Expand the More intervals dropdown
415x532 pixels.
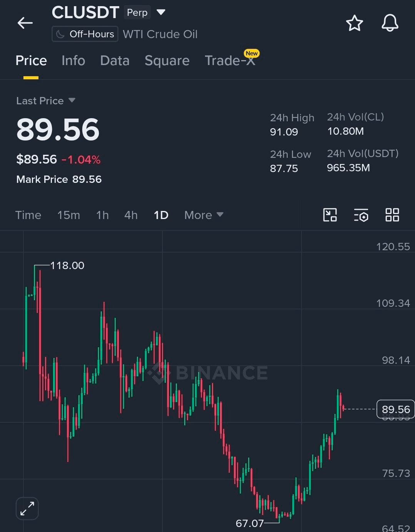204,215
